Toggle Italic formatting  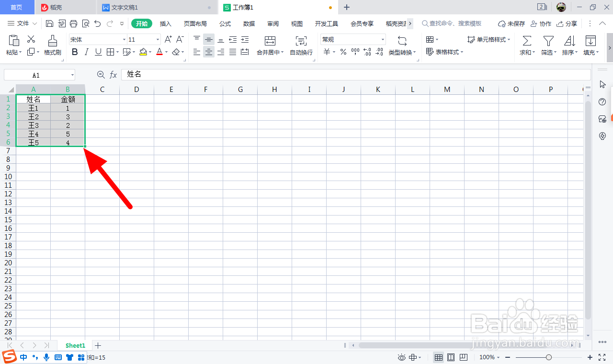(87, 52)
